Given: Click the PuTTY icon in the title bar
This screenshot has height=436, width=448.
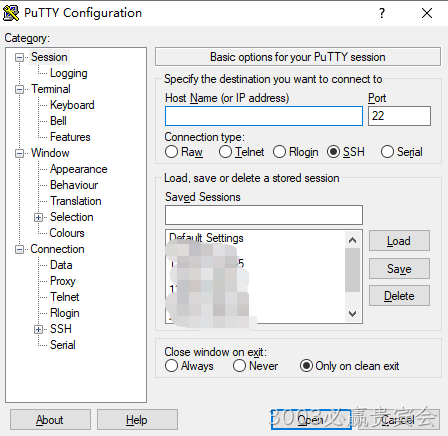Looking at the screenshot, I should coord(11,13).
